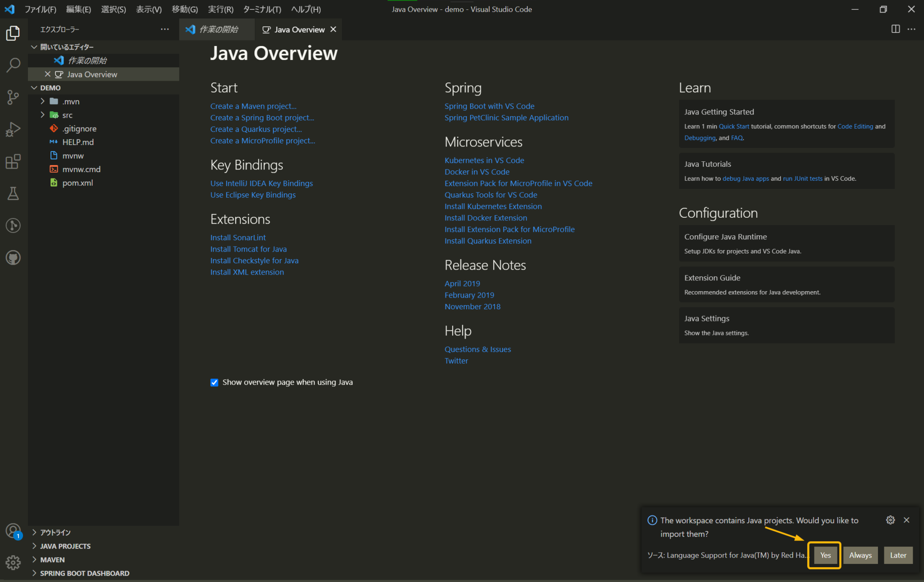Screen dimensions: 924x582
Task: Open the ターミナル(T) menu
Action: point(262,9)
